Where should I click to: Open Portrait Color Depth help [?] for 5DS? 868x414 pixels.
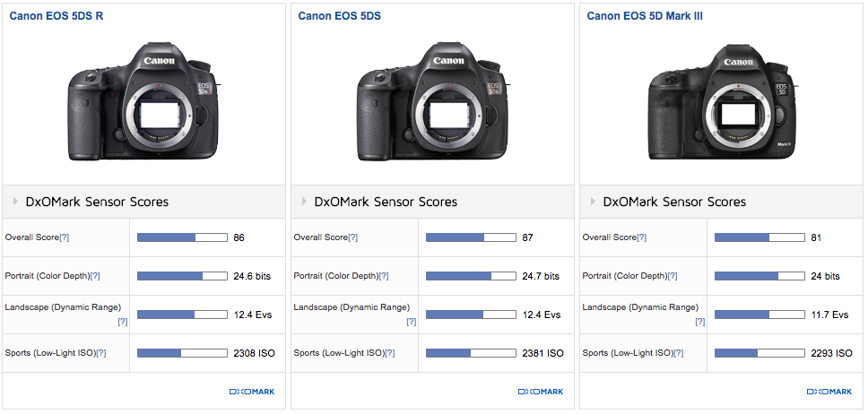[384, 277]
